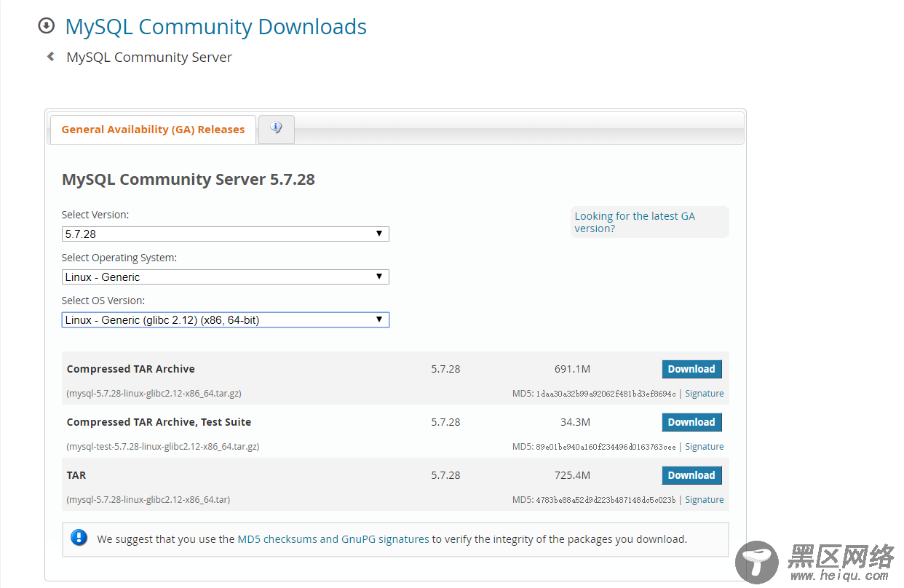
Task: Click MD5 hash 1daa30a32b99a92062f481bd3ef8694c
Action: coord(606,394)
